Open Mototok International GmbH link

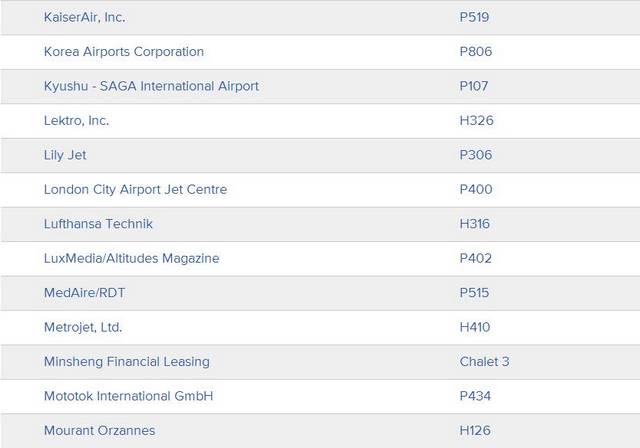coord(128,396)
